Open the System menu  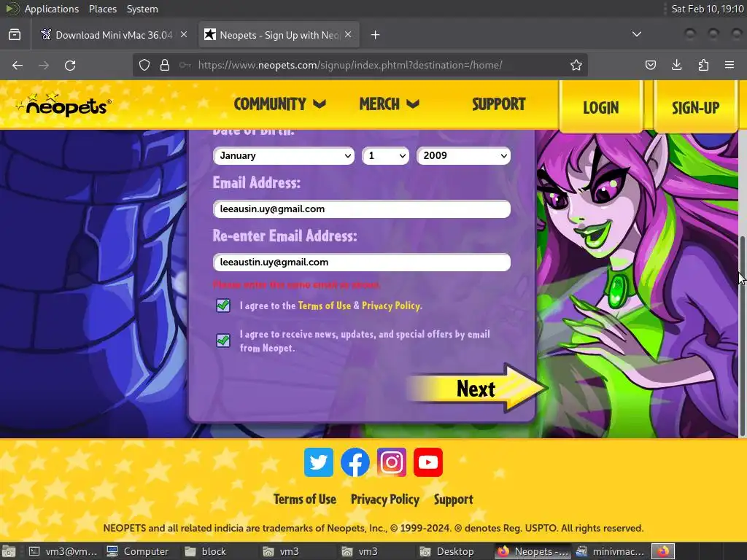point(142,9)
